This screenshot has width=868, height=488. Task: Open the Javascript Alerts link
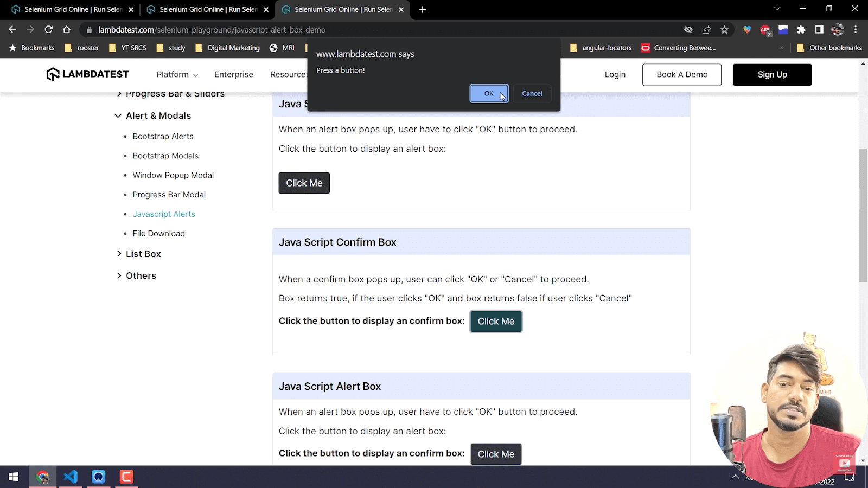click(164, 214)
